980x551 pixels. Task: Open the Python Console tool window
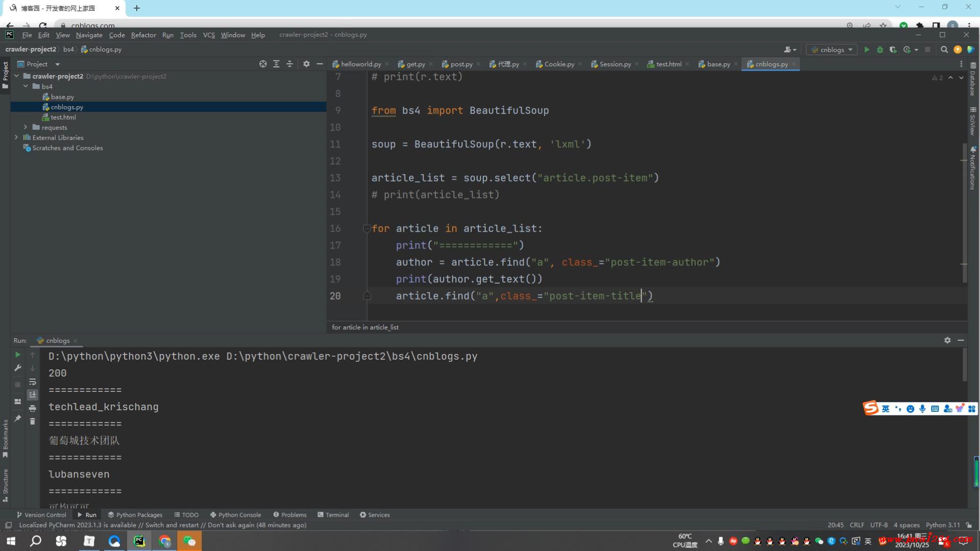(x=235, y=515)
